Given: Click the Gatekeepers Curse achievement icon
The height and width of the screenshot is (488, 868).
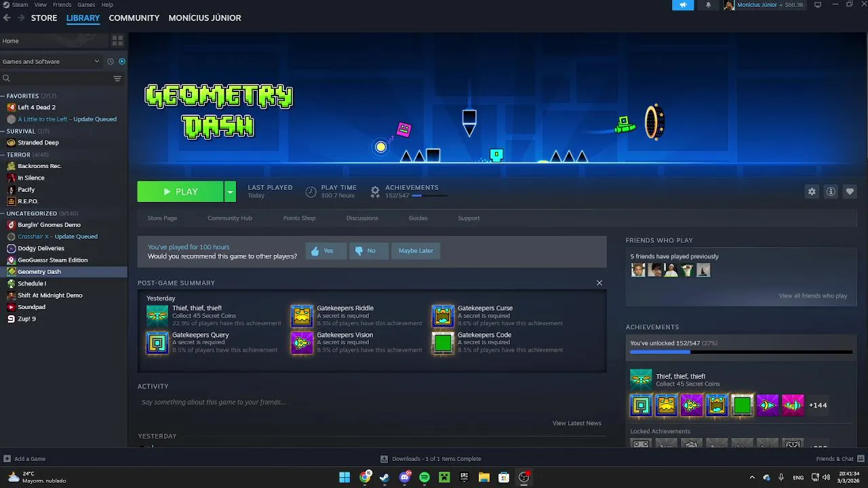Looking at the screenshot, I should pos(443,316).
